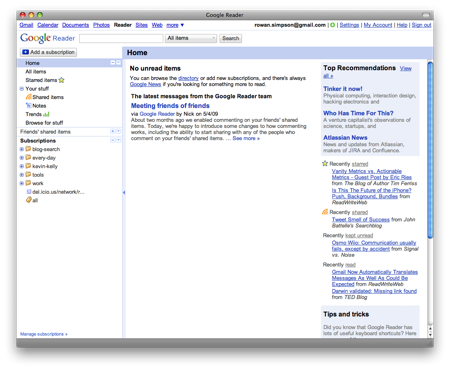Screen dimensions: 450x370
Task: Expand the every-day folder
Action: point(22,158)
